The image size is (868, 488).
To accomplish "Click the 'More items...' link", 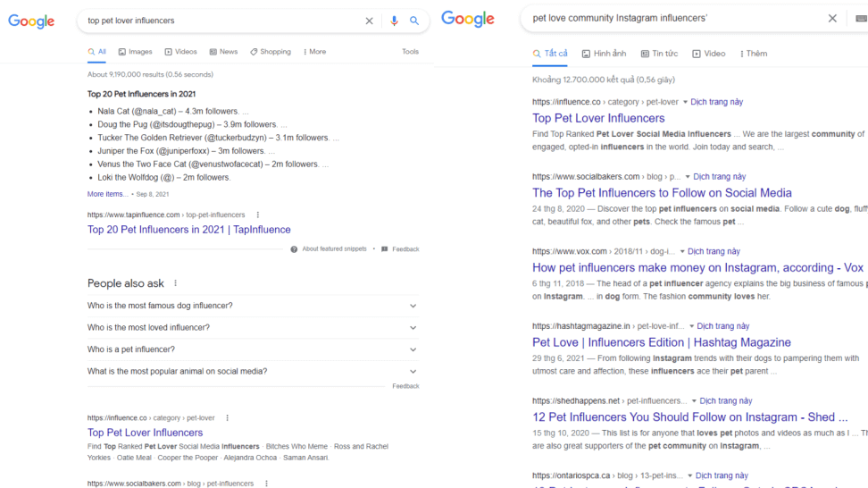I will [x=107, y=195].
